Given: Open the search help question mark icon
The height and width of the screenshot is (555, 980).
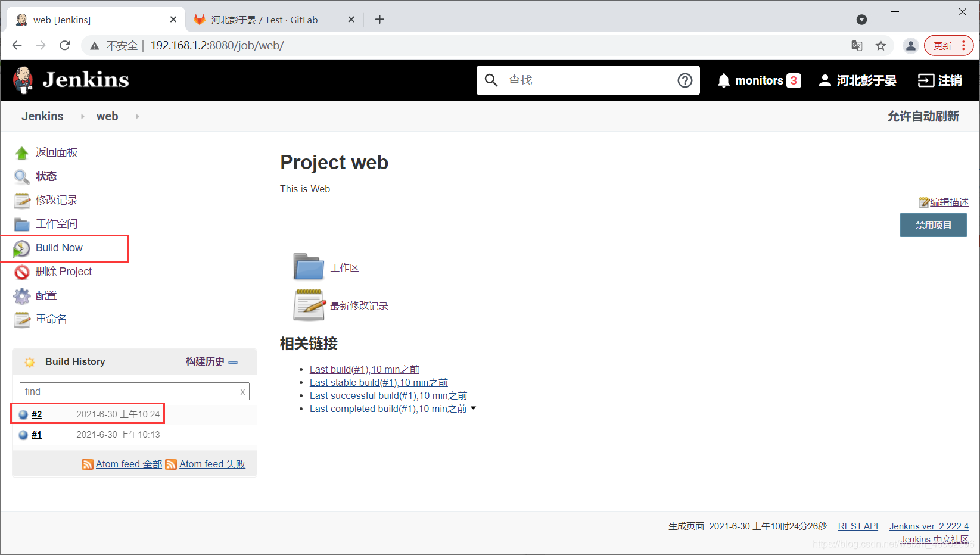Looking at the screenshot, I should (685, 80).
